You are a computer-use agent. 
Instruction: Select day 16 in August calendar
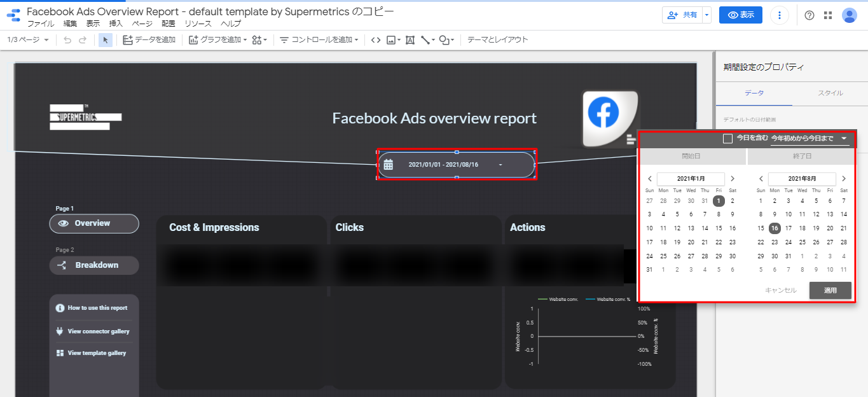[775, 228]
